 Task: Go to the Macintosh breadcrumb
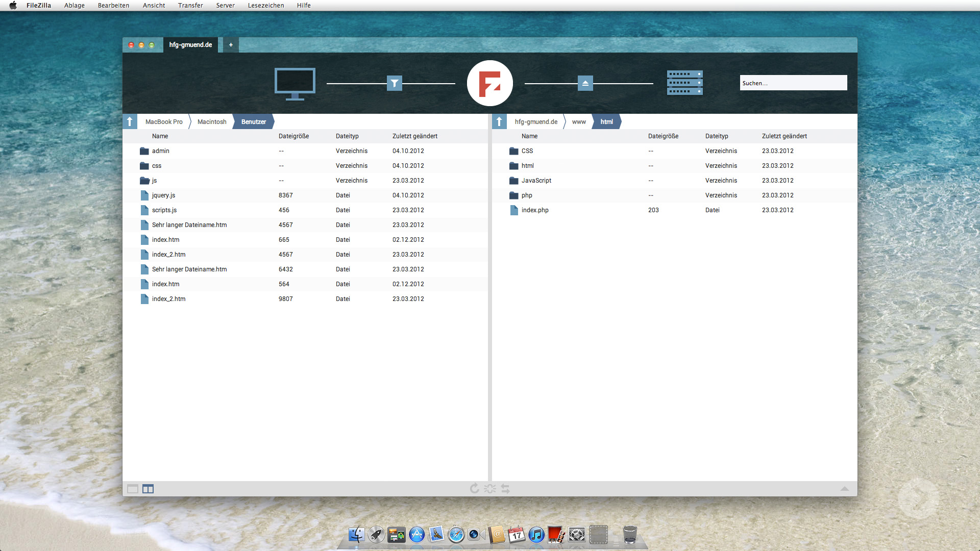click(x=211, y=121)
